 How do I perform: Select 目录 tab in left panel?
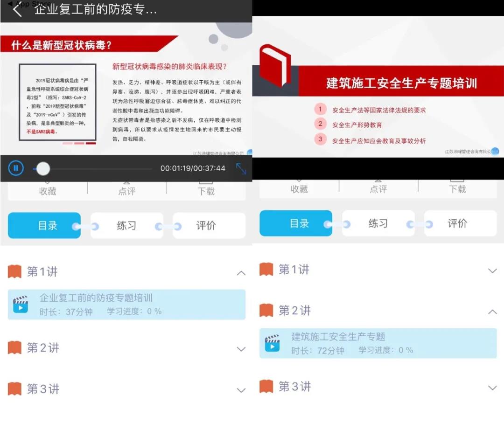click(45, 226)
